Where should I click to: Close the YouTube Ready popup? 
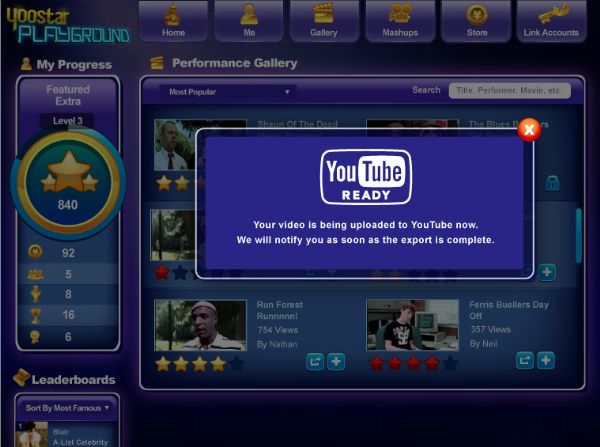point(529,129)
